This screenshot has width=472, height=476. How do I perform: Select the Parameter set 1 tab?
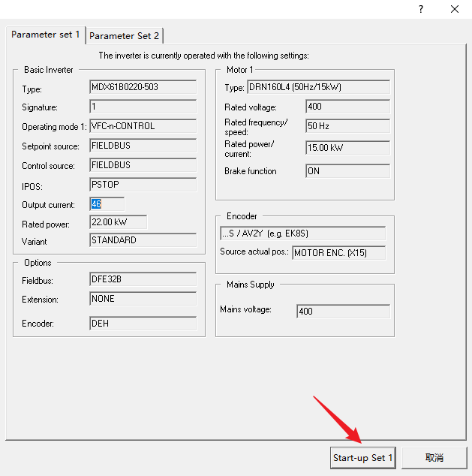click(45, 35)
